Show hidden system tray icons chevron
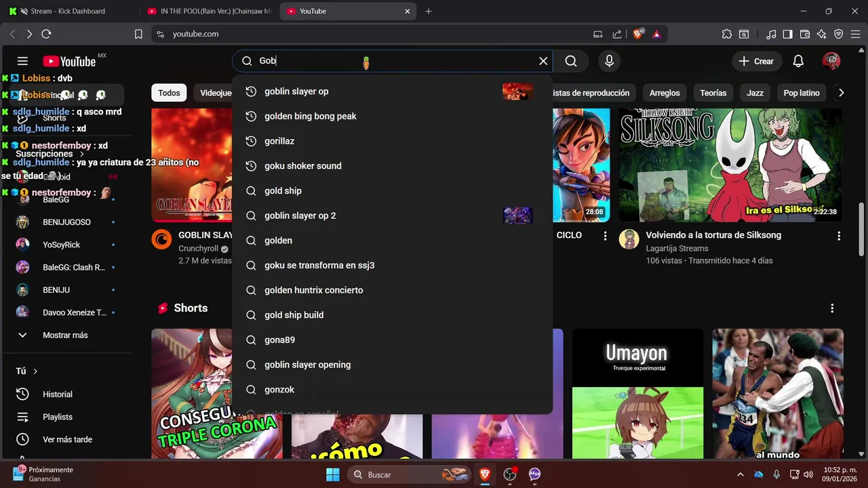 pos(741,474)
